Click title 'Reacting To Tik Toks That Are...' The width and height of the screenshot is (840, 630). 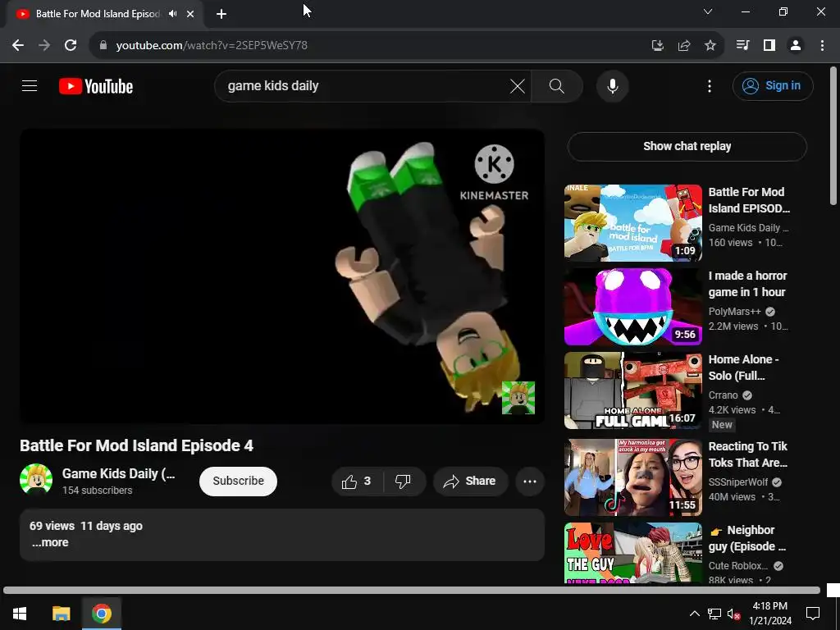[748, 454]
